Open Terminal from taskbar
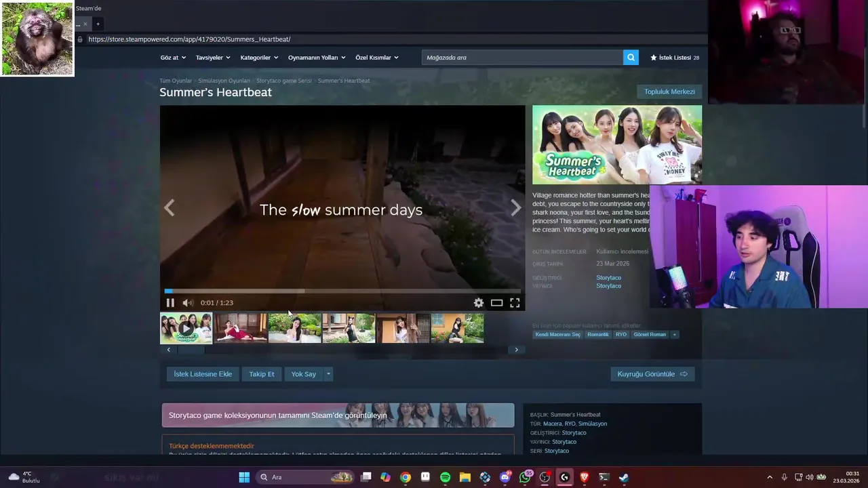This screenshot has width=868, height=488. click(604, 477)
